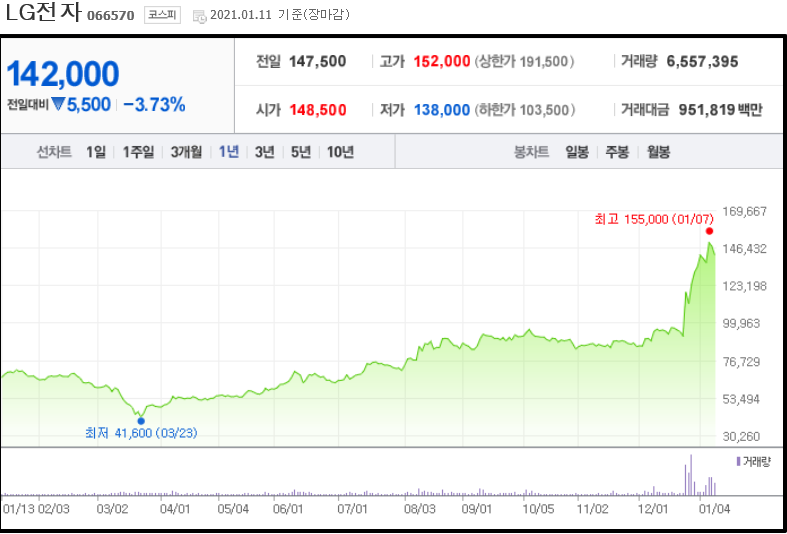This screenshot has height=534, width=787.
Task: Click the 저가 value 138,000
Action: point(442,110)
